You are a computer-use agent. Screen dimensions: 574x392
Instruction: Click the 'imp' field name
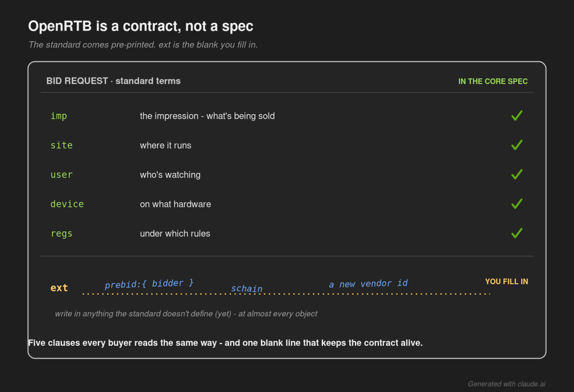click(x=59, y=116)
